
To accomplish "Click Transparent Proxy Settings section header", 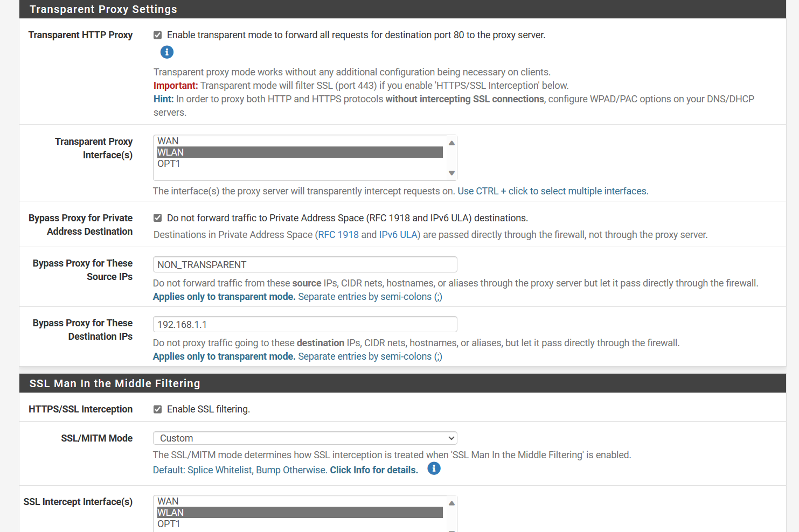I will (402, 9).
